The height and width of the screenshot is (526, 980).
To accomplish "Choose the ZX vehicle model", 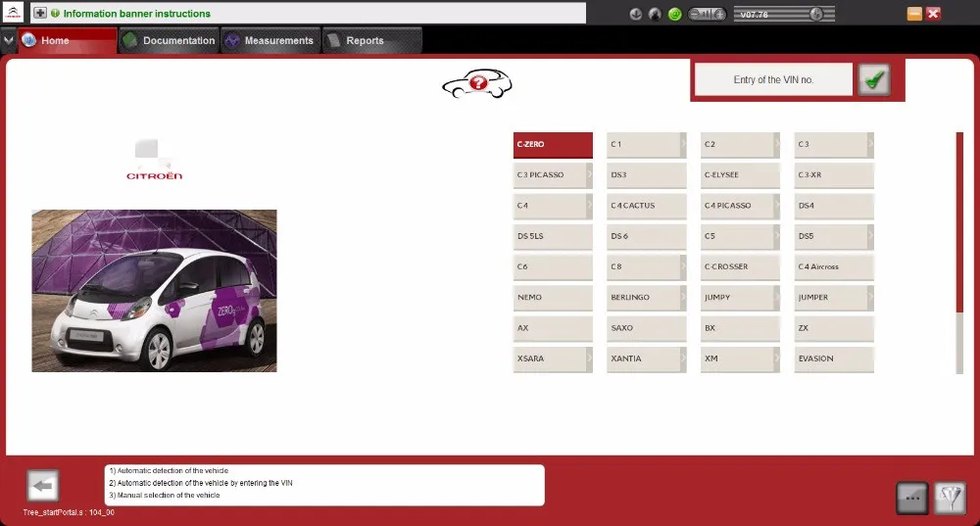I will [834, 328].
